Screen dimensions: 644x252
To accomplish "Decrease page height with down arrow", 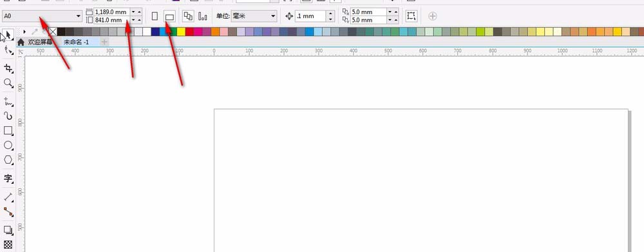I will click(x=133, y=20).
